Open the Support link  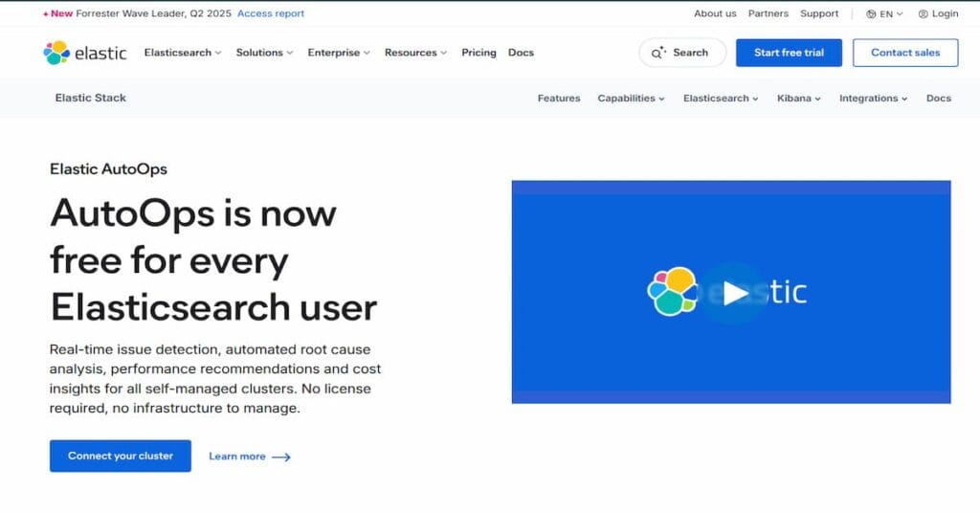coord(819,13)
